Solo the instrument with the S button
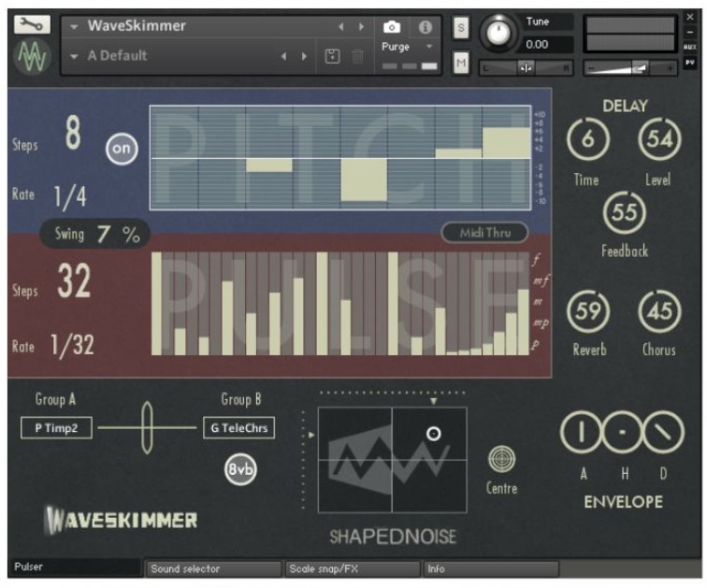This screenshot has width=707, height=588. [461, 28]
